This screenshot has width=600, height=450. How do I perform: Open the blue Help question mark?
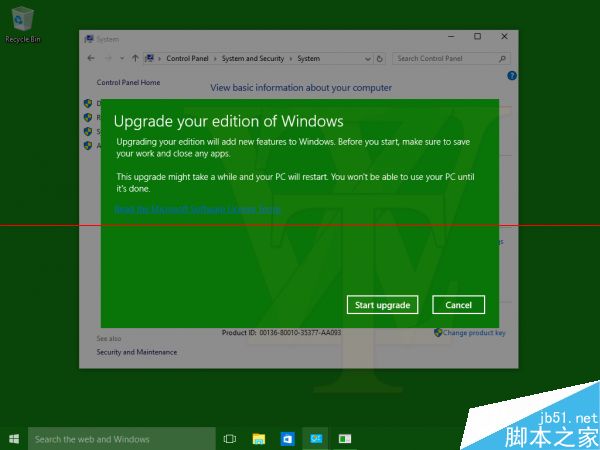click(512, 76)
